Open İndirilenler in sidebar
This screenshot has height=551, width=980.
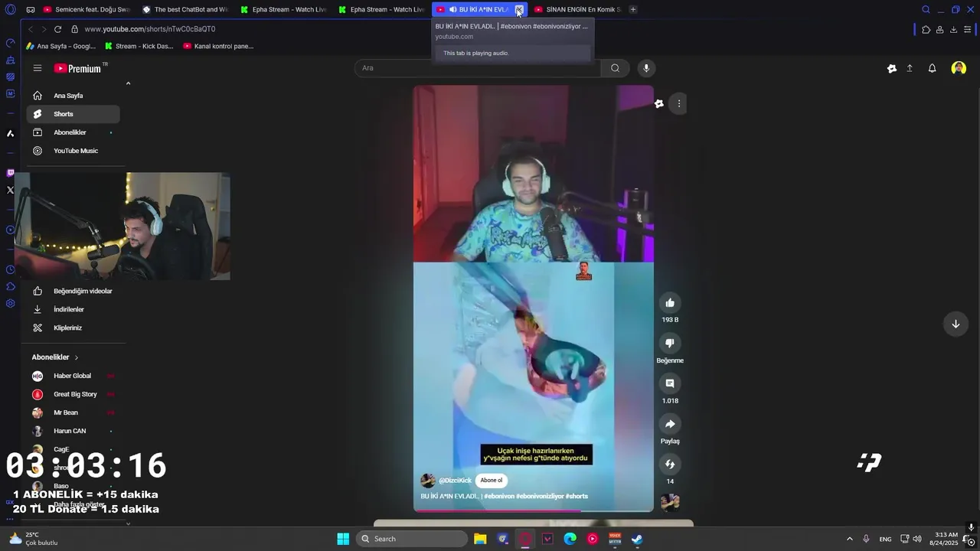(73, 309)
